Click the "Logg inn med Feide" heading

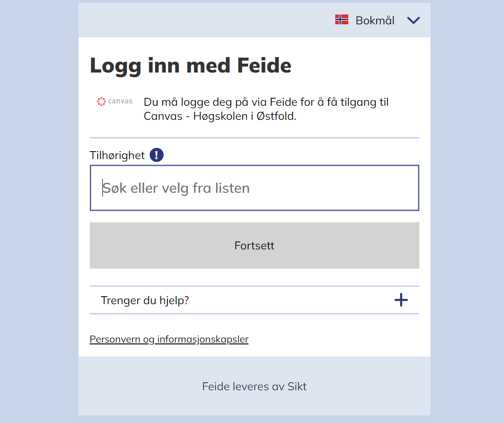tap(190, 65)
